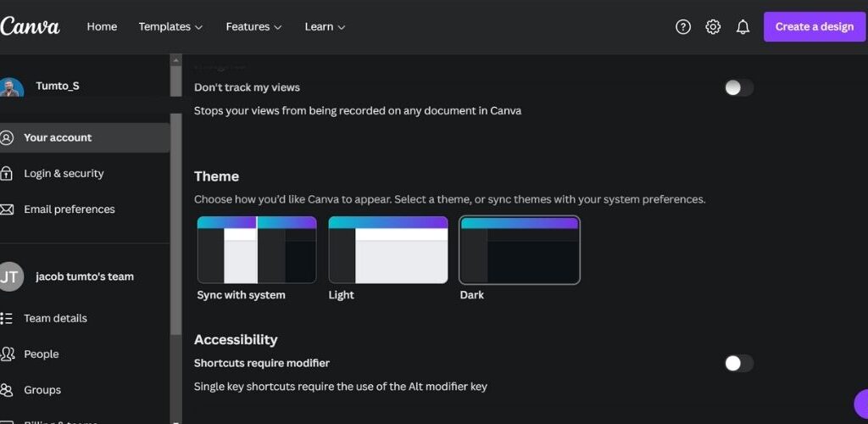Click the Tumto_S profile avatar
Image resolution: width=868 pixels, height=424 pixels.
11,87
